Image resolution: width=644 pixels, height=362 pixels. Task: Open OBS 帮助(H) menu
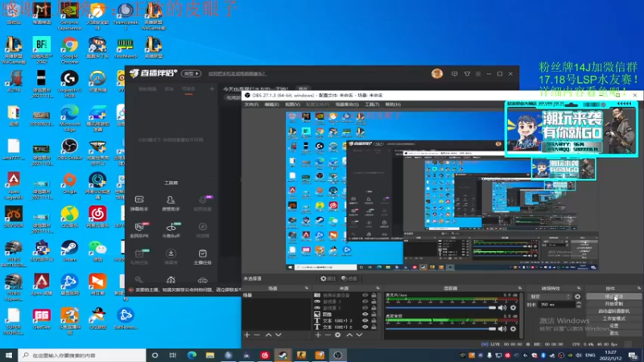point(393,105)
